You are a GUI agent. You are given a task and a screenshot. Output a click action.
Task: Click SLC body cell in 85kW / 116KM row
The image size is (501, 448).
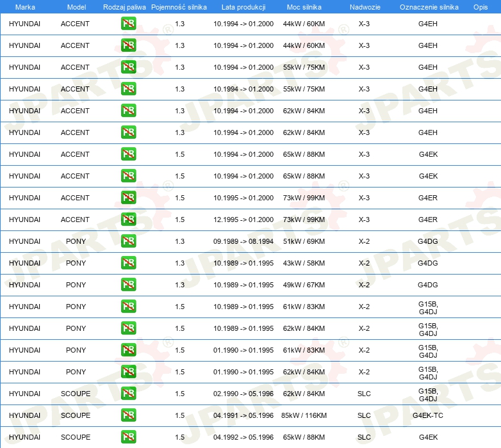coord(364,415)
